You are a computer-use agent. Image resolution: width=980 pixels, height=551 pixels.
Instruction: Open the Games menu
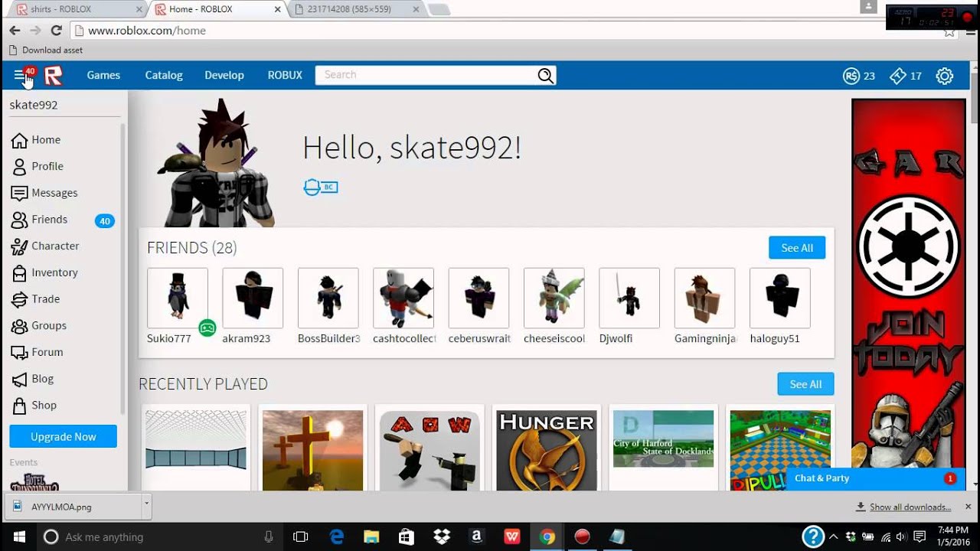[x=103, y=75]
